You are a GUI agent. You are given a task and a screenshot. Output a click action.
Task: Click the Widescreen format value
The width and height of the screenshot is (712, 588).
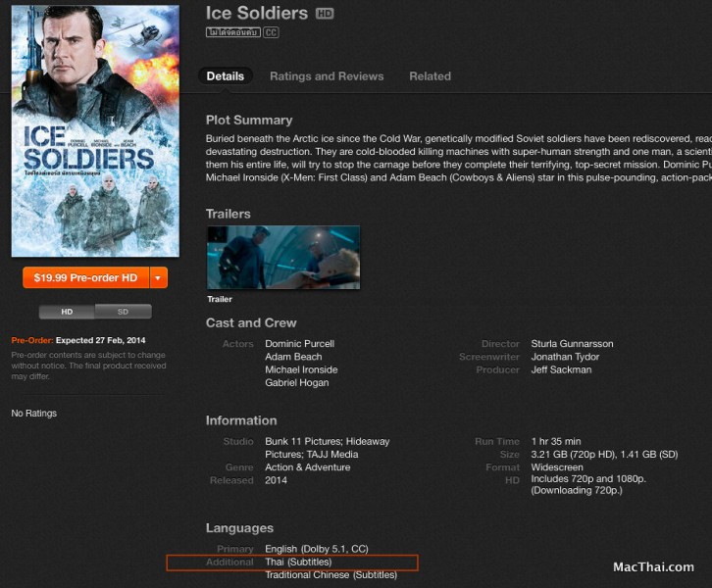click(557, 467)
